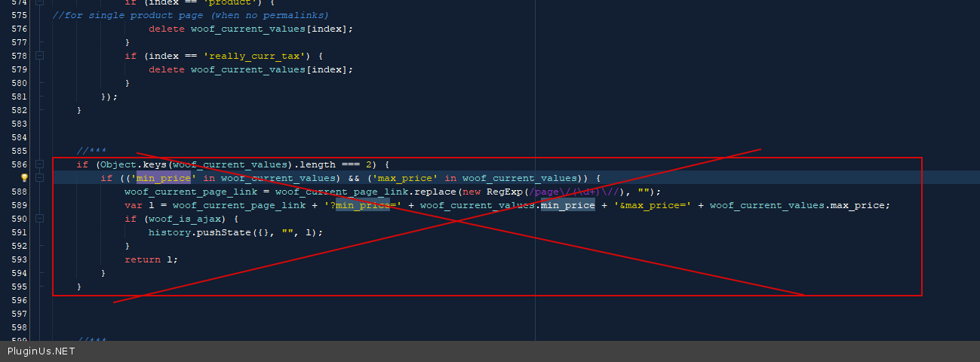
Task: Click the highlighted 'min_price' string on line 587
Action: 164,178
